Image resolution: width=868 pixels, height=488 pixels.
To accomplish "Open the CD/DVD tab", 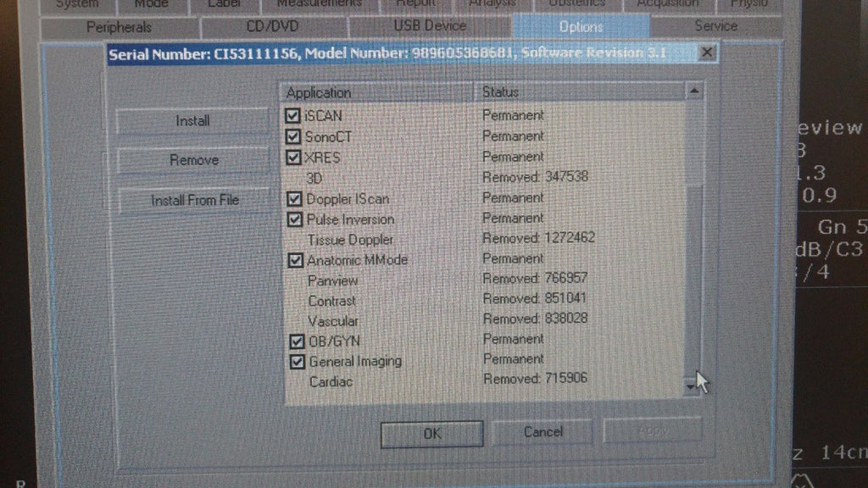I will point(272,26).
